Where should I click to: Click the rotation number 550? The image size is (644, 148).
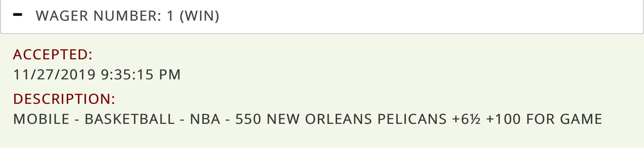pos(248,119)
